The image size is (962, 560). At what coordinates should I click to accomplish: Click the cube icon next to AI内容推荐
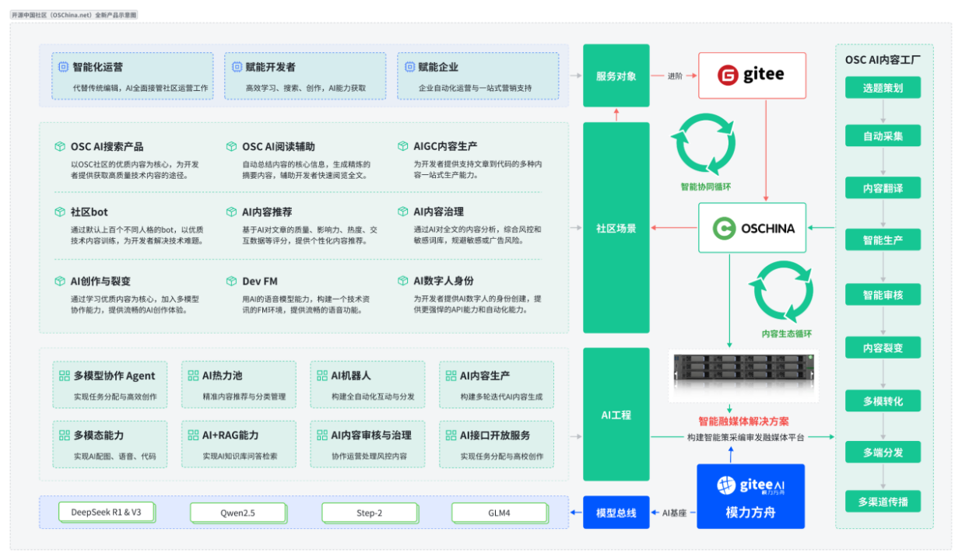(231, 212)
